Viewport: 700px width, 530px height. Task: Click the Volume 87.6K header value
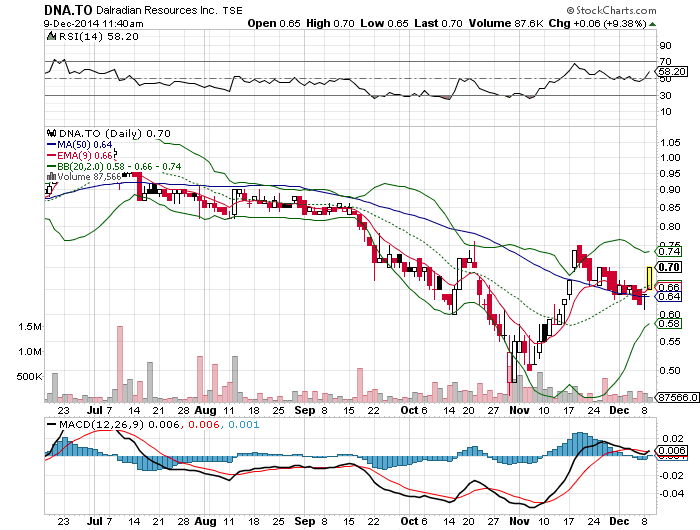point(505,23)
